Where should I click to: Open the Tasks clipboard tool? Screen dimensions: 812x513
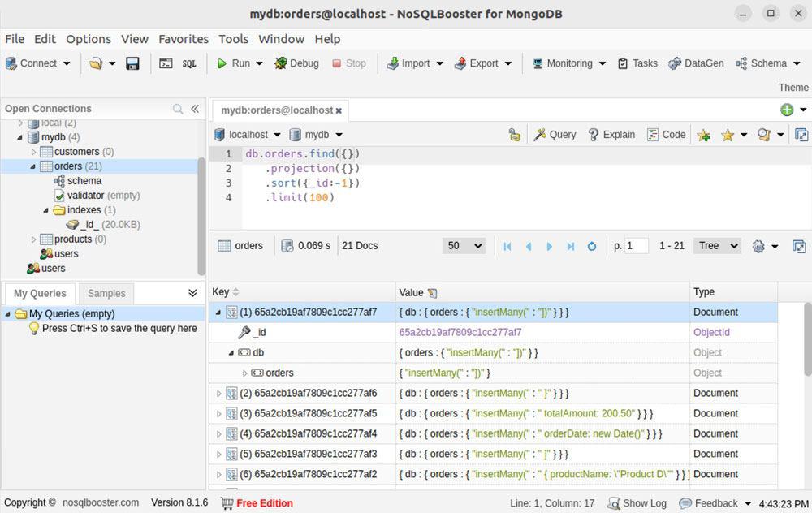coord(637,63)
